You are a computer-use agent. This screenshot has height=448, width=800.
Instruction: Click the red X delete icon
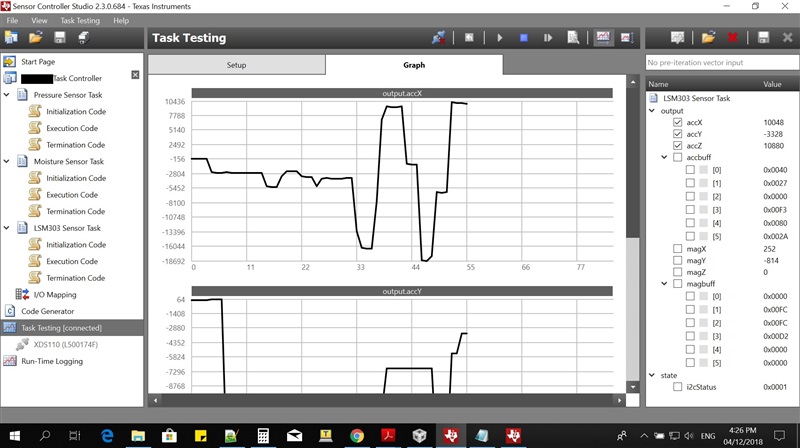pos(733,38)
